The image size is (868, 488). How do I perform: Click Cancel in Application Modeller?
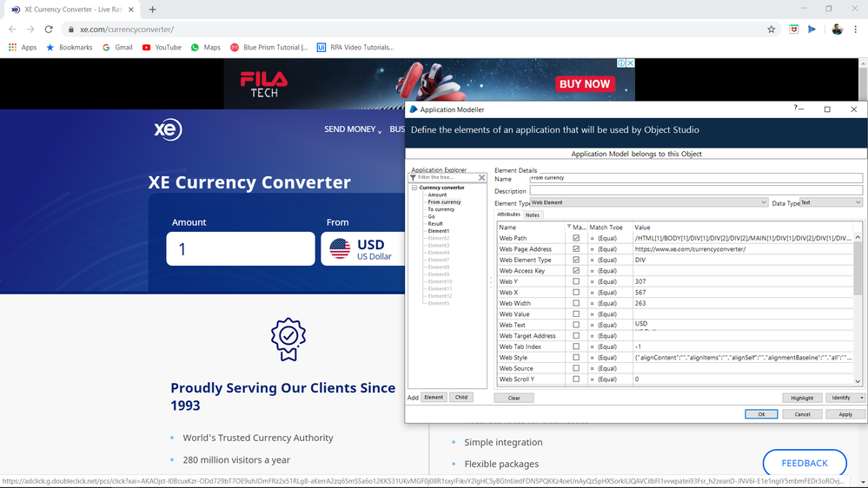(x=802, y=414)
